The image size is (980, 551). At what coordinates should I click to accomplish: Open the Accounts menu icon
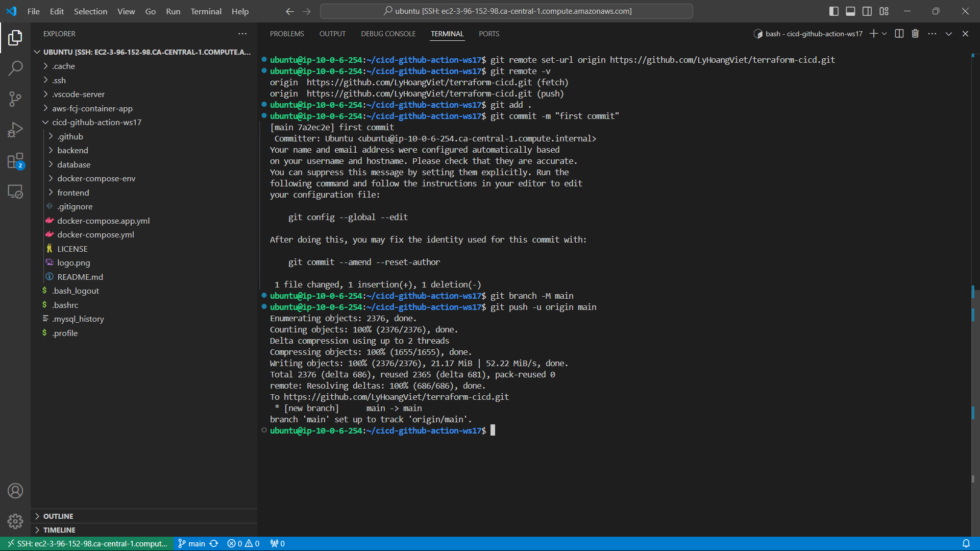coord(15,491)
